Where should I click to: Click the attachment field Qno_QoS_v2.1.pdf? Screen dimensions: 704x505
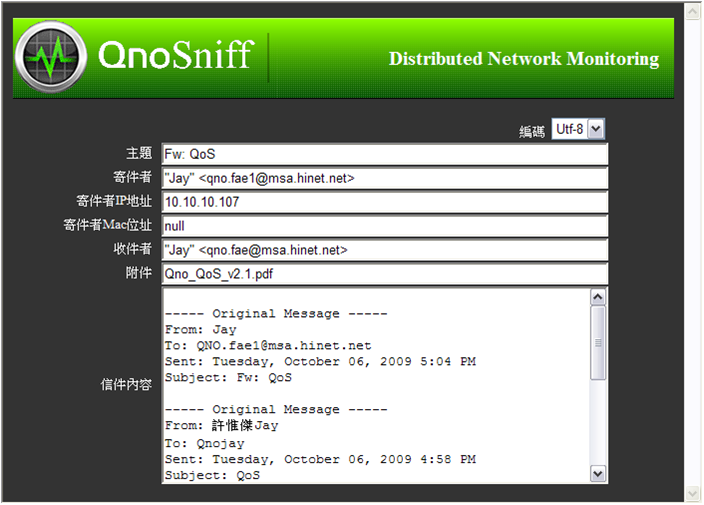[x=385, y=274]
